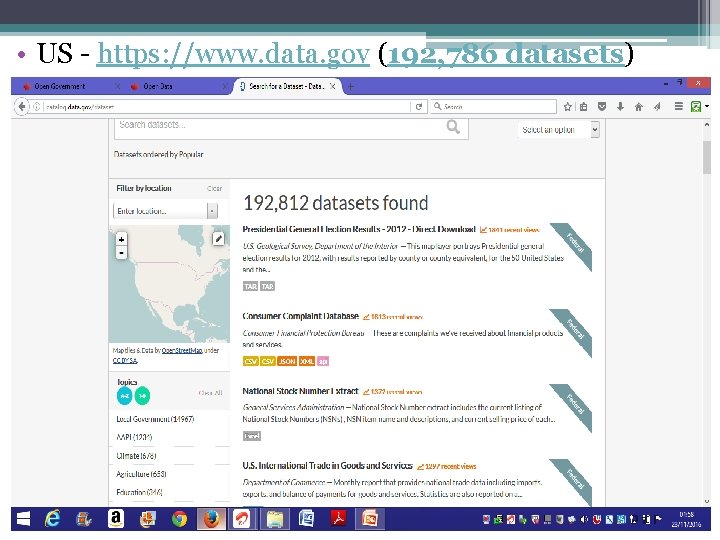Image resolution: width=720 pixels, height=540 pixels.
Task: Open National Stock Number Extract dataset
Action: (300, 391)
